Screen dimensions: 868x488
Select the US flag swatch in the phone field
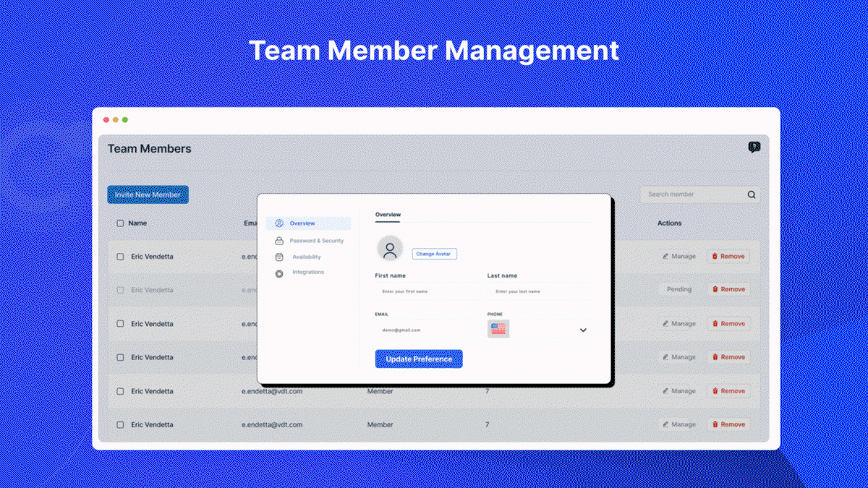[498, 328]
